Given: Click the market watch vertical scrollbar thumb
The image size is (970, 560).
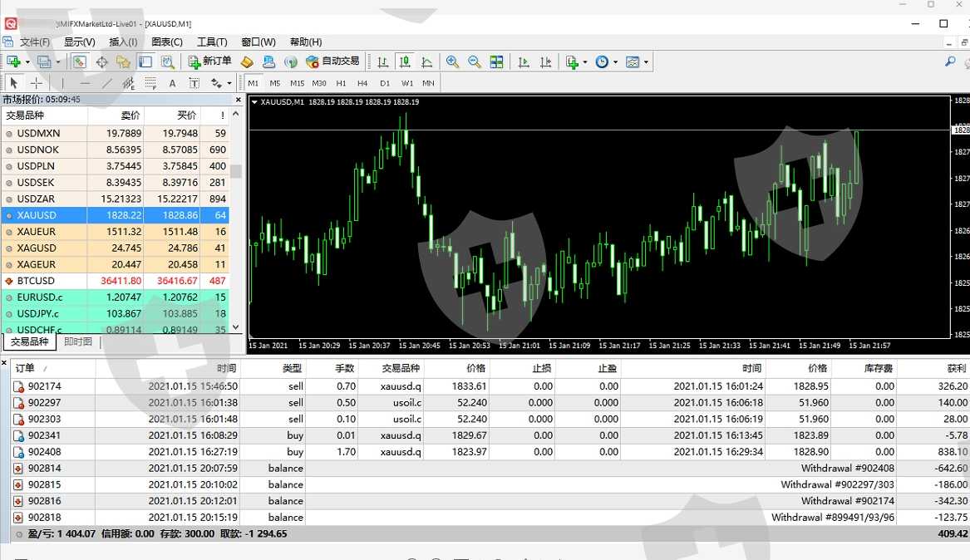Looking at the screenshot, I should click(236, 171).
